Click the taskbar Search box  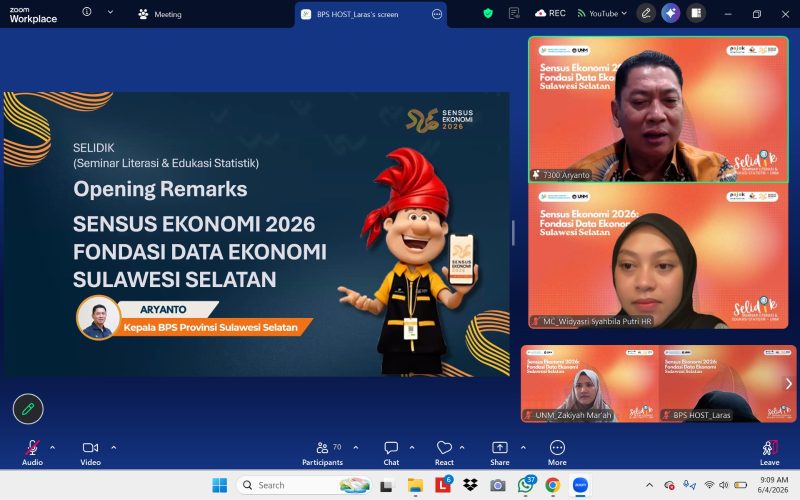304,485
